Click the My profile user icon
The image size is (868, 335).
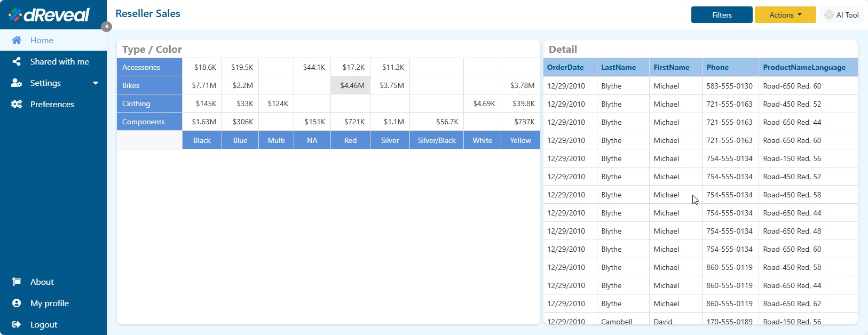(x=17, y=303)
